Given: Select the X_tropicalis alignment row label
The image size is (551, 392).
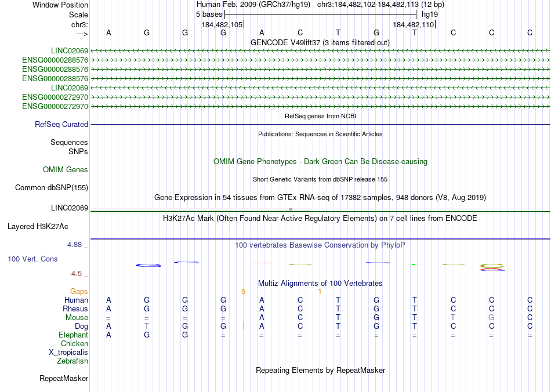Looking at the screenshot, I should pyautogui.click(x=68, y=353).
